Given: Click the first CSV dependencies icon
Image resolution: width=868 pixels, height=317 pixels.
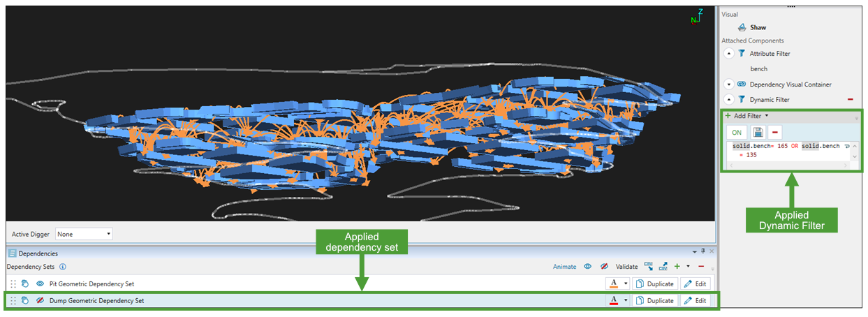Looking at the screenshot, I should [x=649, y=266].
